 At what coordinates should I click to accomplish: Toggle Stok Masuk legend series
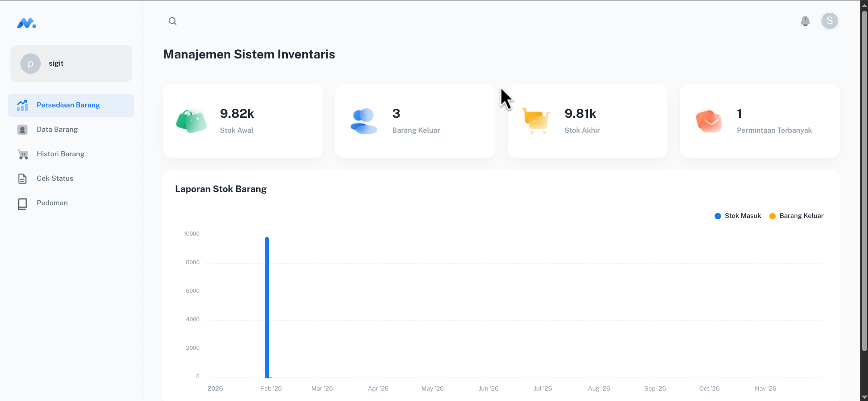click(x=738, y=216)
